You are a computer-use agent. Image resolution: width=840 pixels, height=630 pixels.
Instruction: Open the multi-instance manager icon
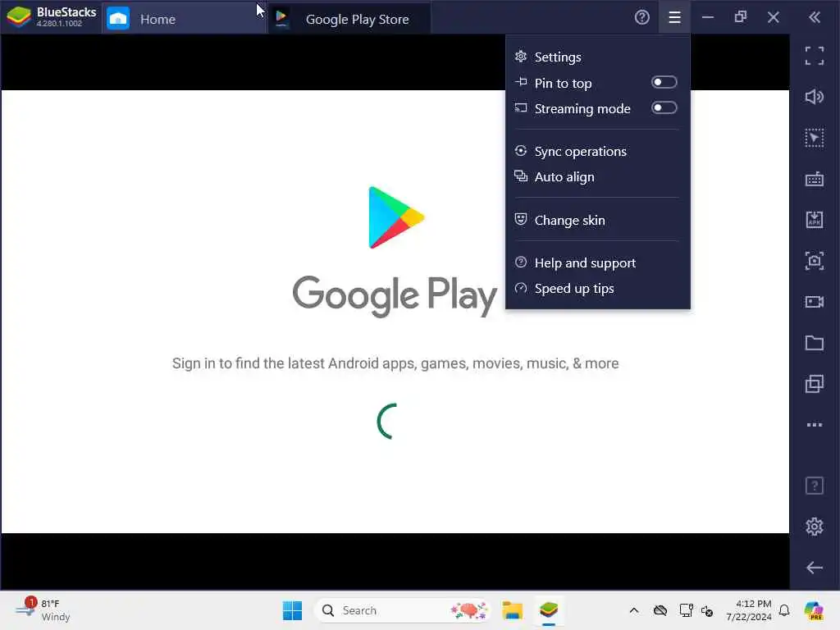(815, 384)
